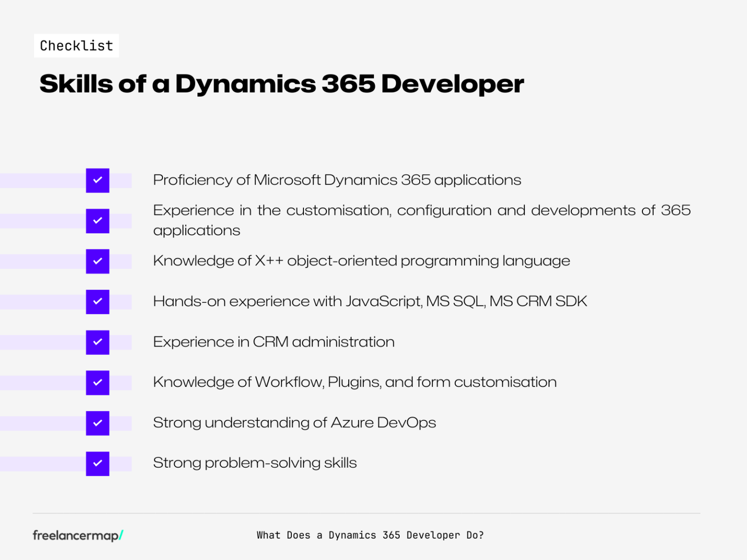Select the footer tab text about Dynamics Developer
The height and width of the screenshot is (560, 747).
(371, 535)
